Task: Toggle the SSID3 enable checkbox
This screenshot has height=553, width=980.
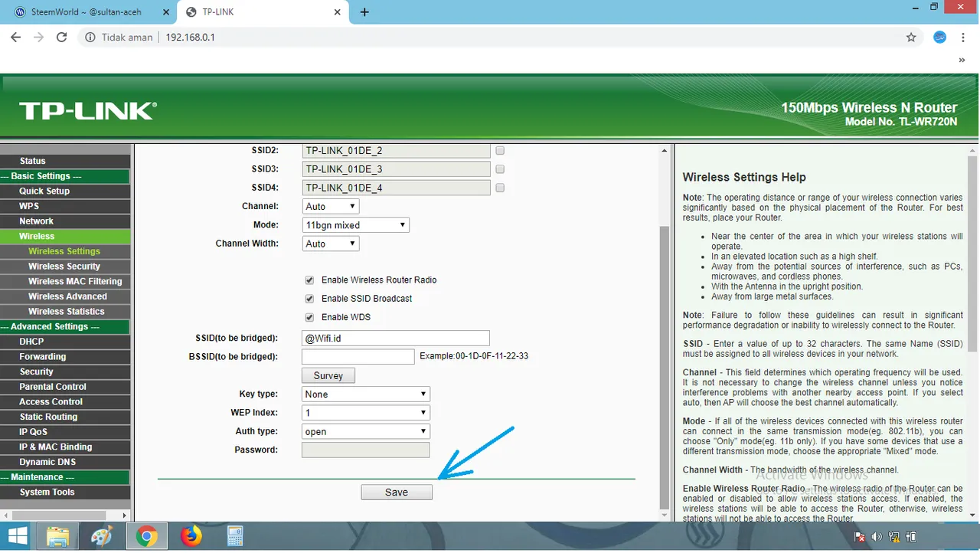Action: tap(500, 169)
